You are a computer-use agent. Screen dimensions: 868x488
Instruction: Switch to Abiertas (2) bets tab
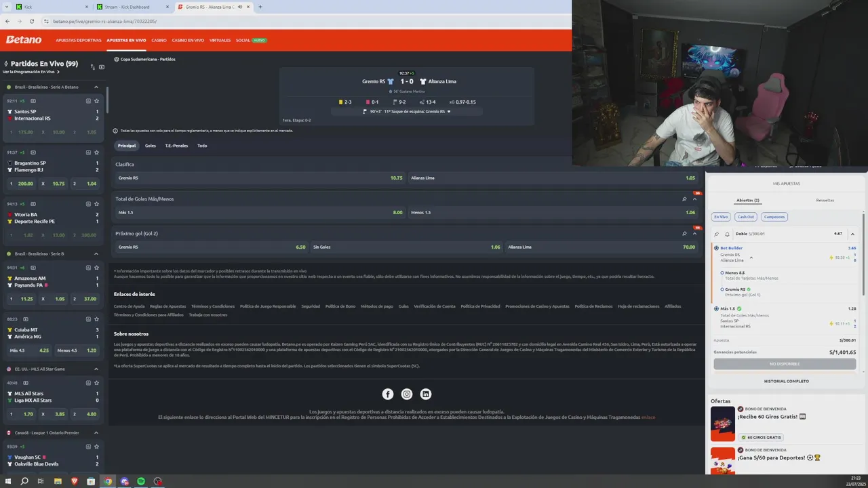pyautogui.click(x=747, y=201)
